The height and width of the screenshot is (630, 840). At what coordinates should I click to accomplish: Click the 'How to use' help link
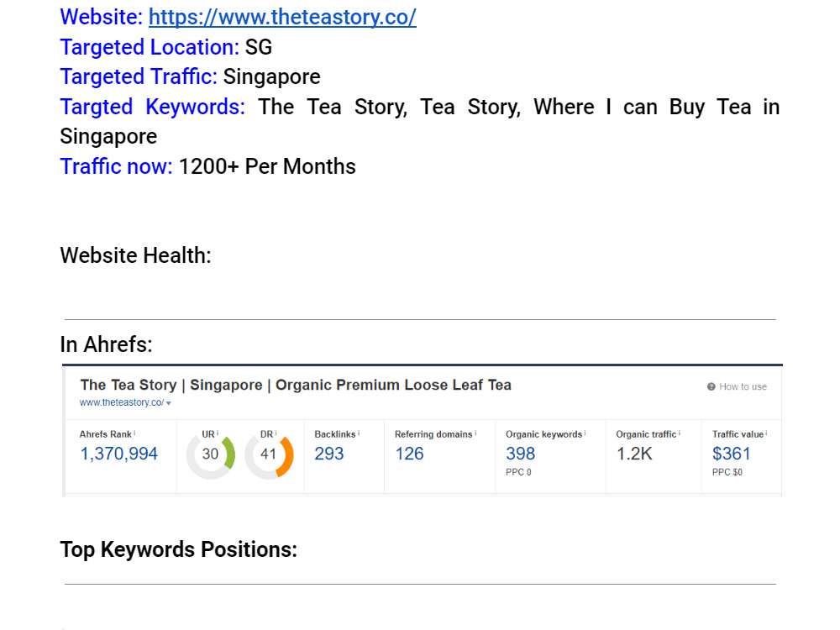[x=743, y=386]
